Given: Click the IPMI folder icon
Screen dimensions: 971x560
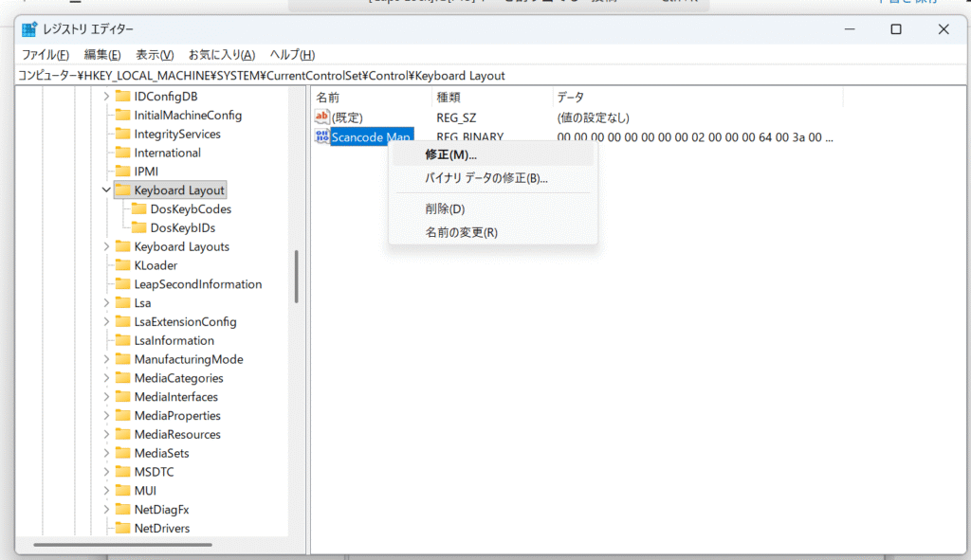Looking at the screenshot, I should coord(122,172).
